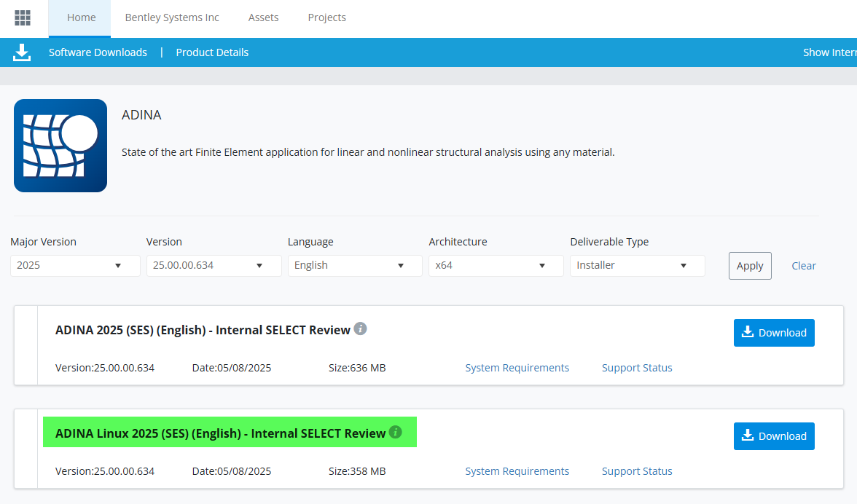Open Support Status for ADINA 2025 (SES)
Screen dimensions: 857x504
(x=637, y=368)
